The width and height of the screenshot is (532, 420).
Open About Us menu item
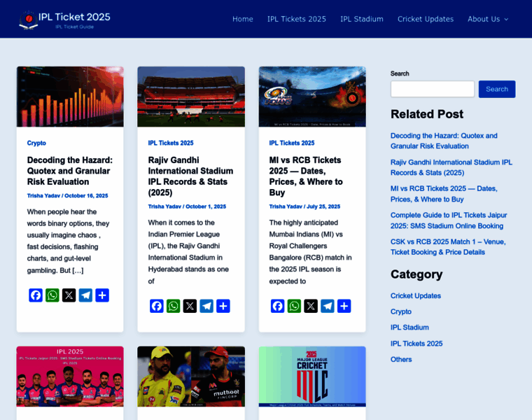coord(484,19)
